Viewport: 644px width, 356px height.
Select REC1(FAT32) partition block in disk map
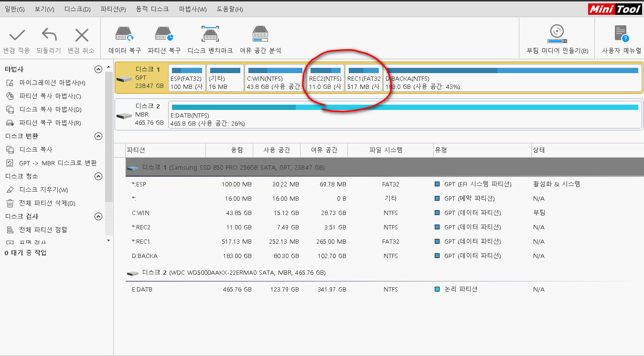364,78
